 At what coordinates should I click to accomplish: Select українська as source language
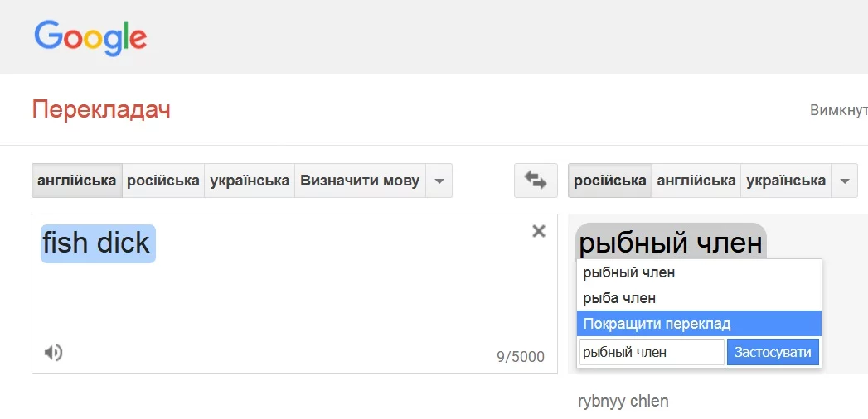point(250,181)
